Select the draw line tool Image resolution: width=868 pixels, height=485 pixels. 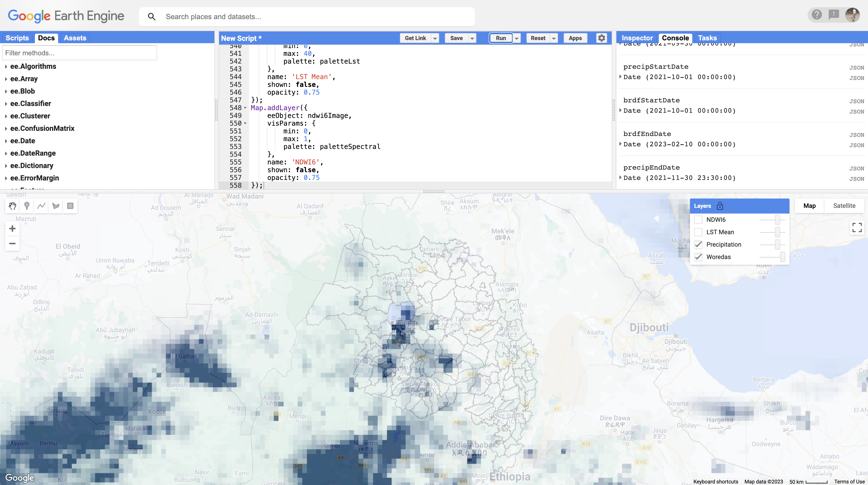41,206
